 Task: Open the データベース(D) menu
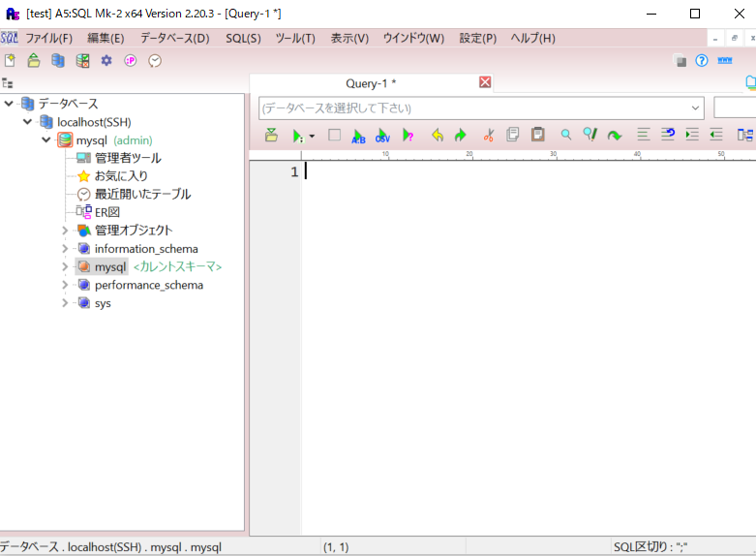pyautogui.click(x=175, y=38)
